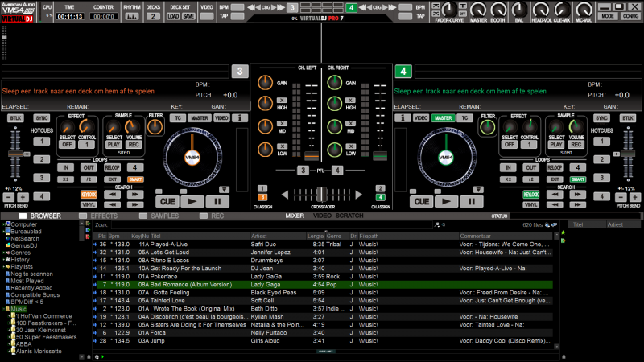The width and height of the screenshot is (644, 362).
Task: Start playback on the right deck
Action: (x=446, y=202)
